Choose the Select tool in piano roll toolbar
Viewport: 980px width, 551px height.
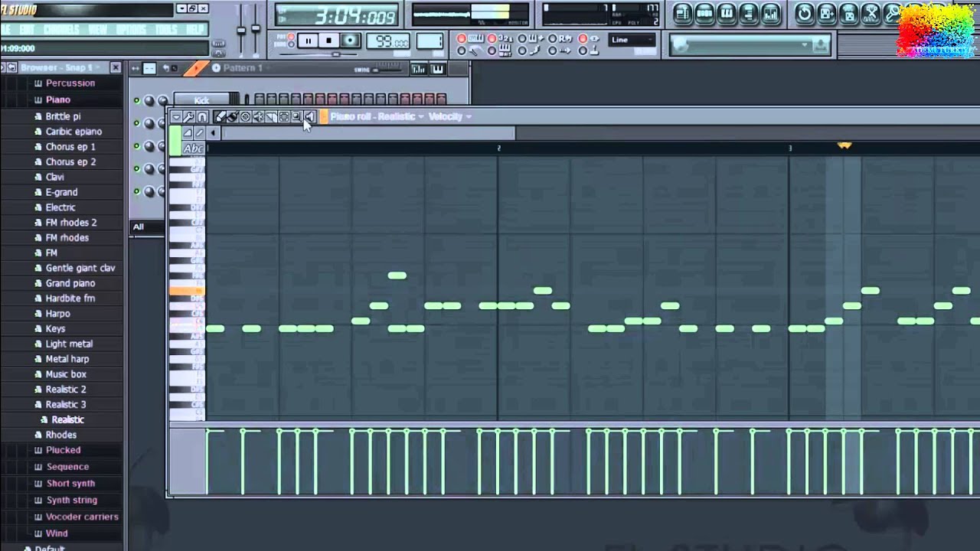click(284, 117)
